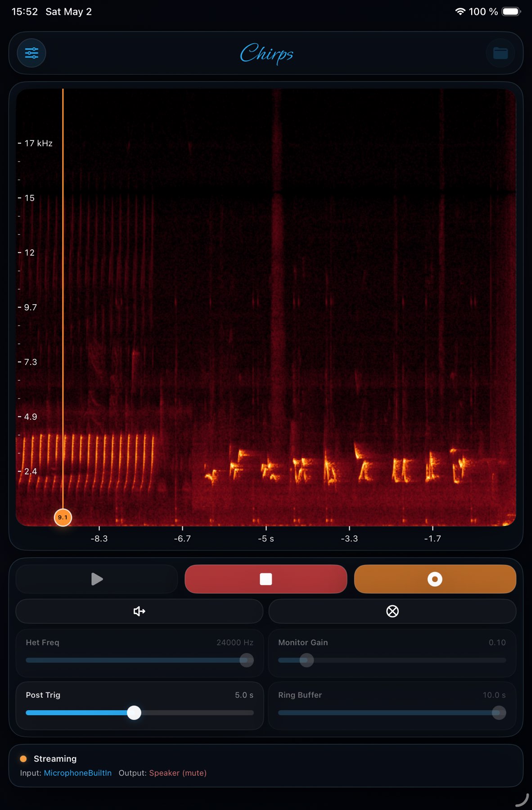
Task: Tap the orange Streaming status dot
Action: click(23, 759)
